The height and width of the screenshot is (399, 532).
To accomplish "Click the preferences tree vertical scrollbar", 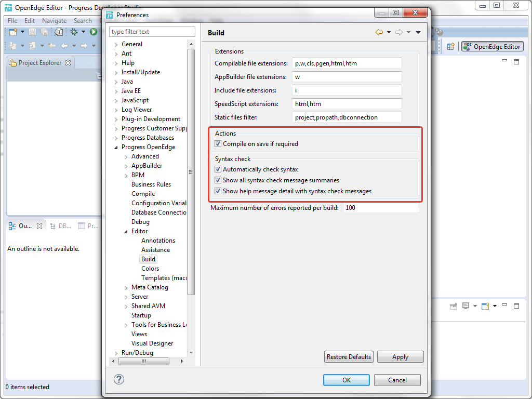I will [x=191, y=172].
